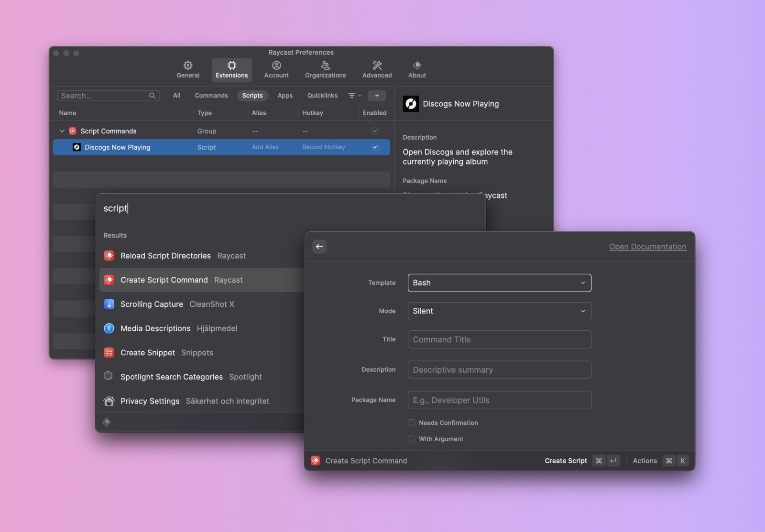This screenshot has height=532, width=765.
Task: Switch to the Extensions tab
Action: [231, 70]
